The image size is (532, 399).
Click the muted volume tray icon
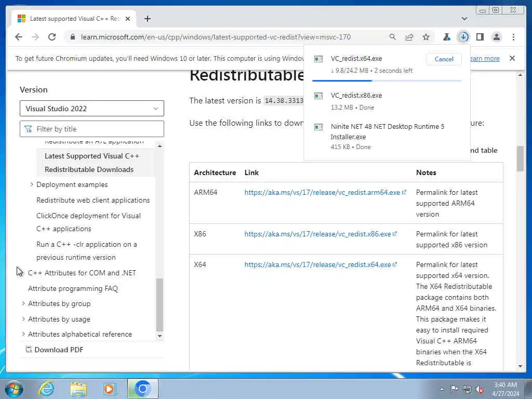480,389
